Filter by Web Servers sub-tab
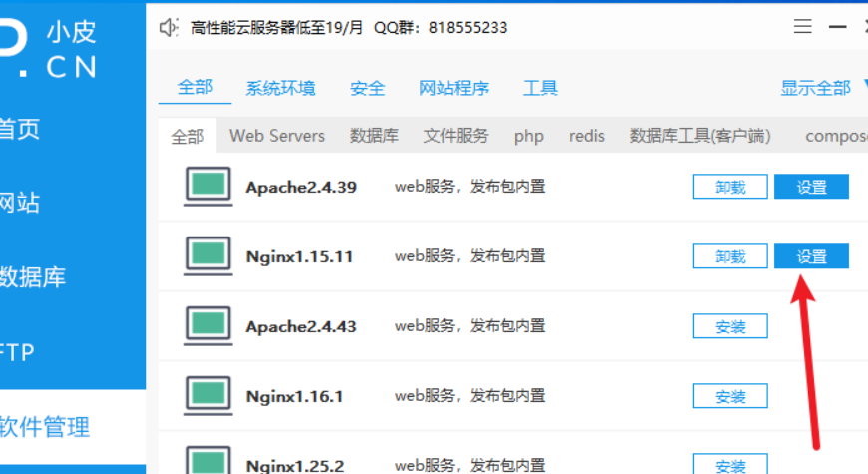 [277, 136]
